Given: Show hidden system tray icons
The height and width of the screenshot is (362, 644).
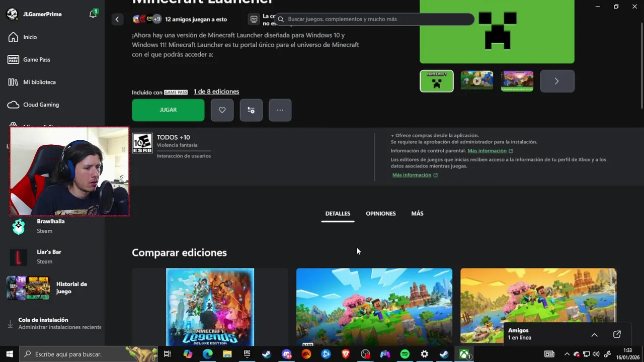Looking at the screenshot, I should pos(567,354).
